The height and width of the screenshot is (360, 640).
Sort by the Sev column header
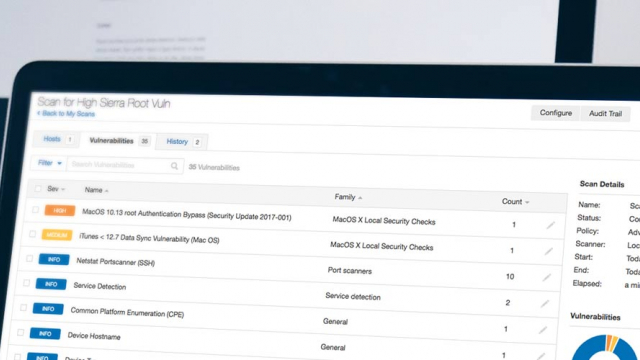[x=56, y=189]
